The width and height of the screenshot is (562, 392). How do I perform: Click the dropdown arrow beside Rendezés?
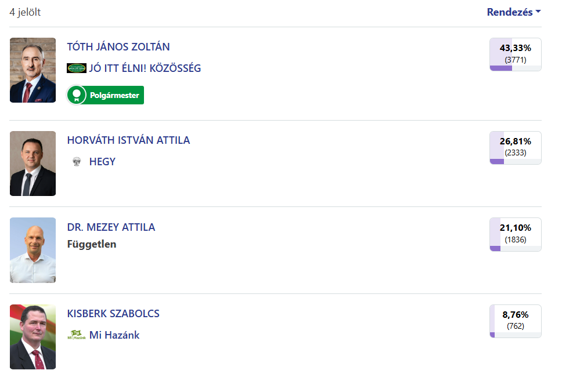[538, 12]
